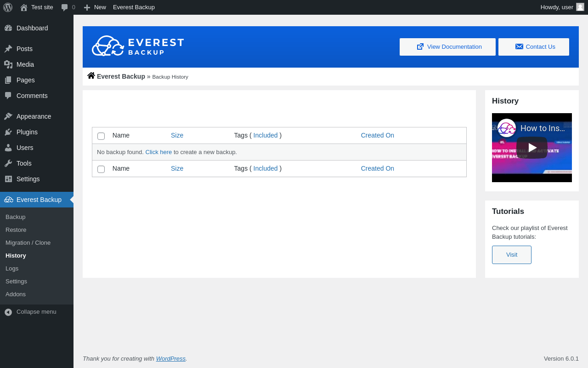This screenshot has width=588, height=368.
Task: Click the plus icon for New
Action: click(87, 7)
